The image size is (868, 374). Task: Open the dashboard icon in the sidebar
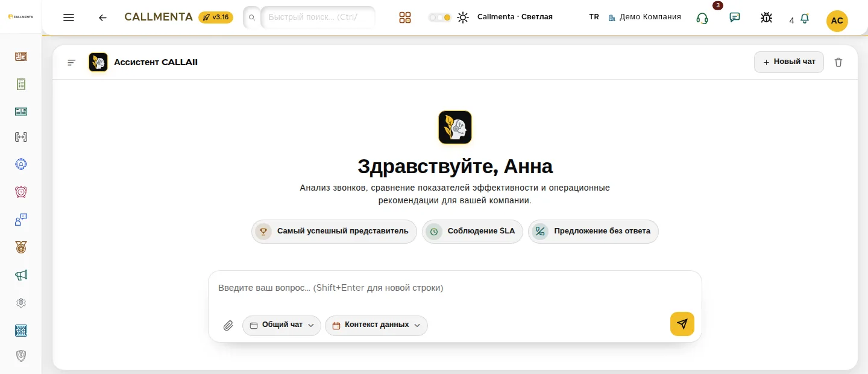[x=21, y=56]
